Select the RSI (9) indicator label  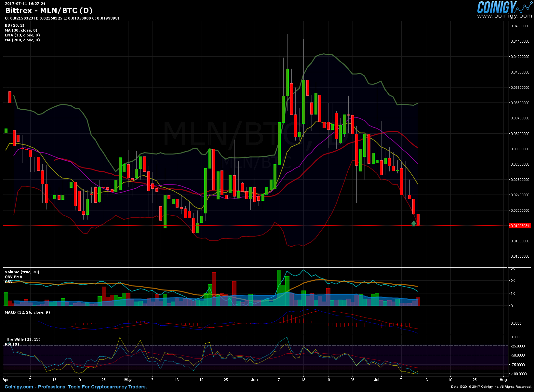[x=12, y=344]
